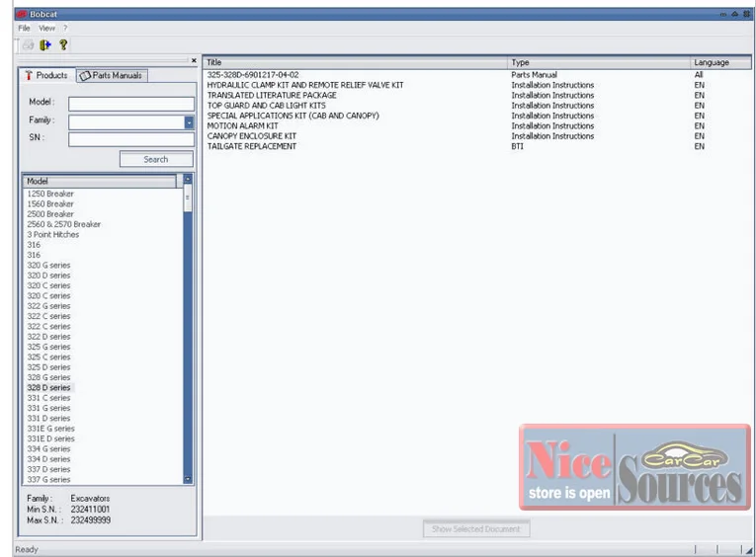Select Motion Alarm Kit document
Image resolution: width=756 pixels, height=557 pixels.
point(242,125)
